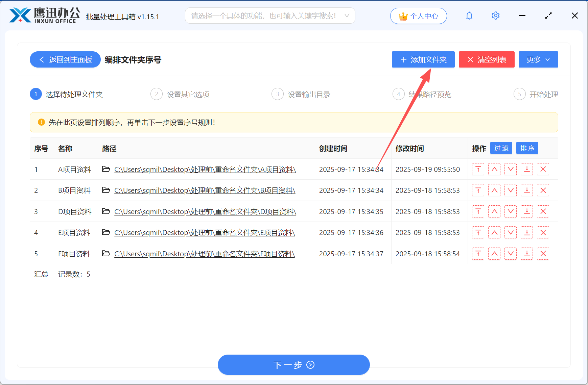Apply 过滤 filter to the folder list

click(501, 148)
